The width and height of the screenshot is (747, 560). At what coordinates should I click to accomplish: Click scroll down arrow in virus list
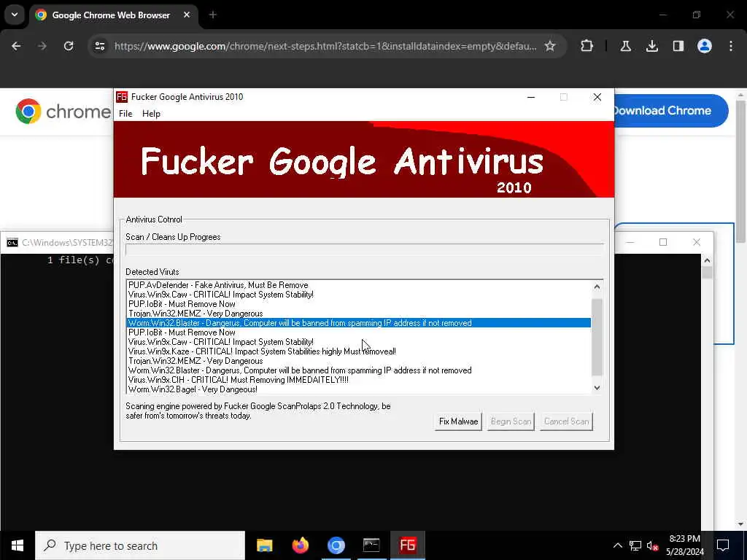tap(597, 388)
